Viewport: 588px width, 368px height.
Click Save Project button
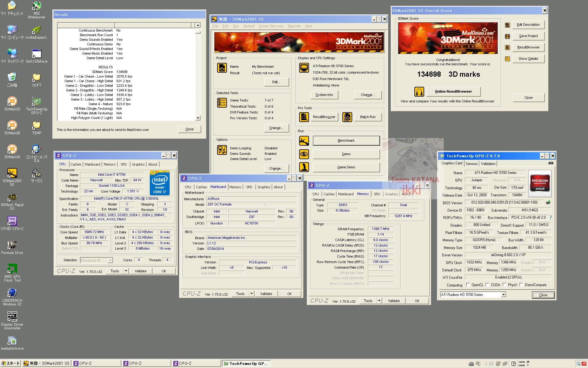click(528, 36)
